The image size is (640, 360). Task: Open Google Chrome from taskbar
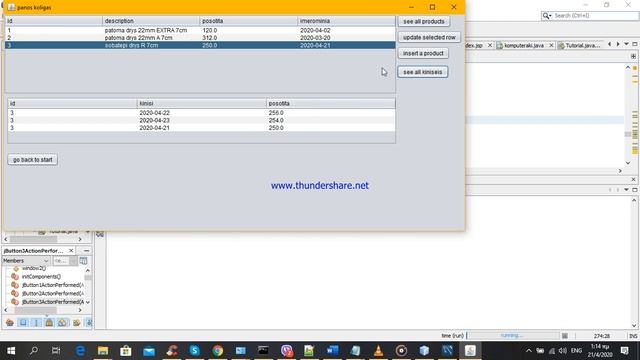coord(218,351)
